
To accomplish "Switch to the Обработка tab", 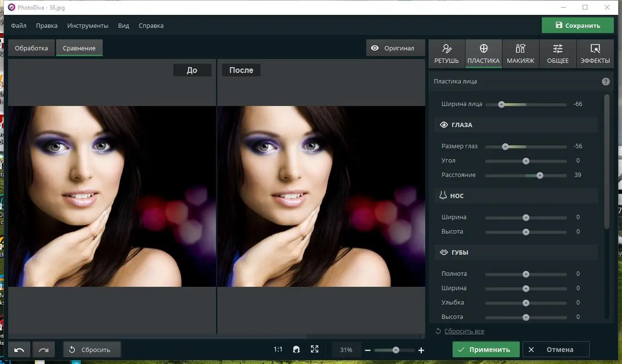I will [x=31, y=48].
